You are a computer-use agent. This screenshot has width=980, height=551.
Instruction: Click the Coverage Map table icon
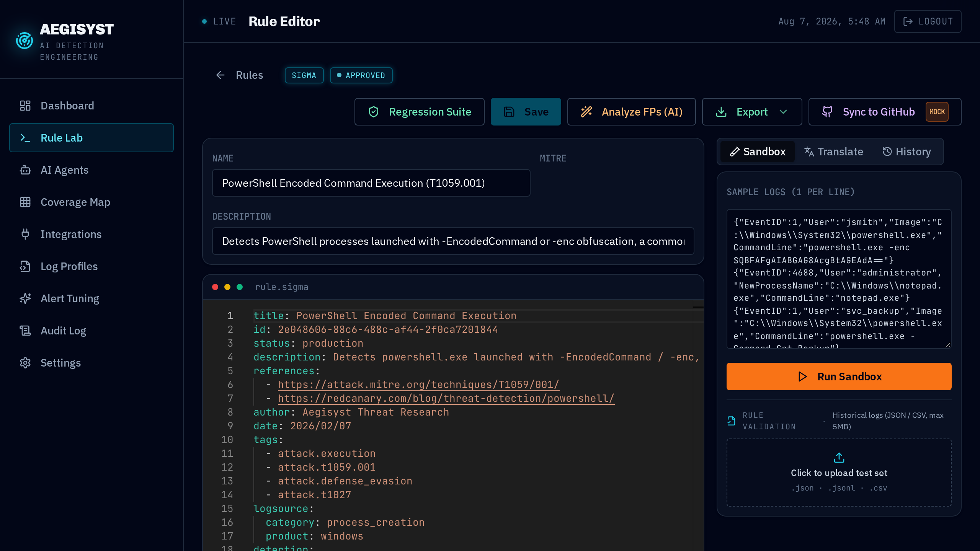click(x=25, y=202)
